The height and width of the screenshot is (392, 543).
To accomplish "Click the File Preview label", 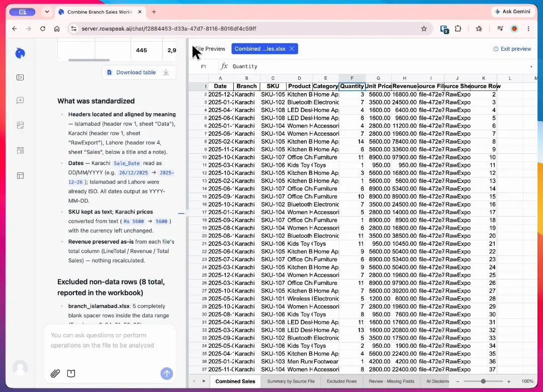I will pos(210,49).
